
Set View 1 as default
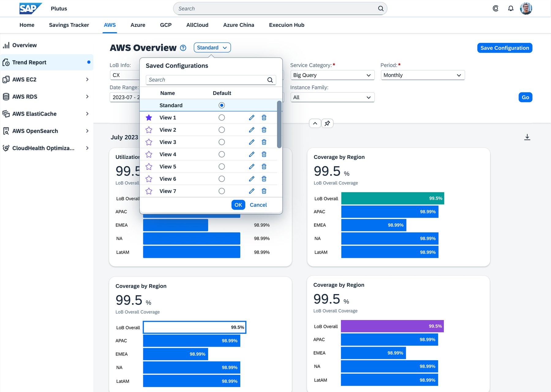click(x=222, y=118)
